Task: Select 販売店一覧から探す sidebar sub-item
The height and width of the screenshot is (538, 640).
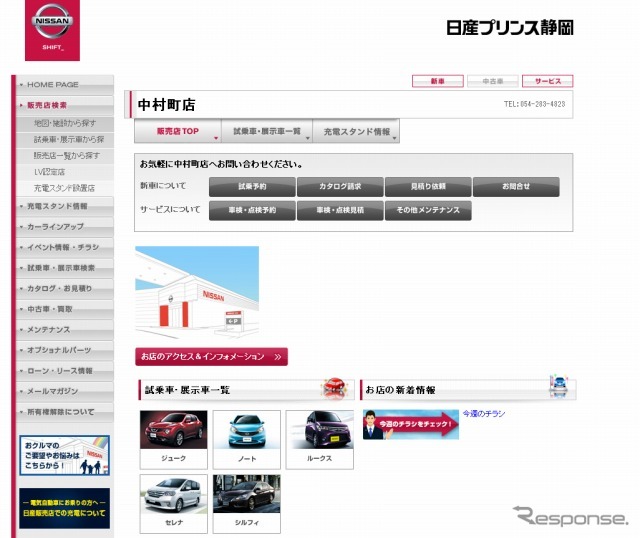Action: click(x=65, y=156)
